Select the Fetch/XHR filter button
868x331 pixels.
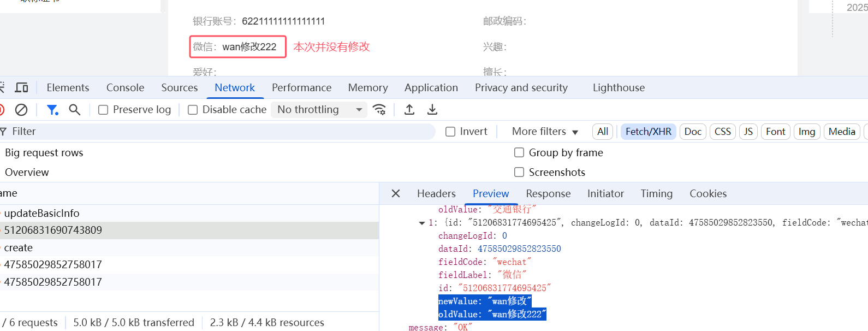coord(648,132)
